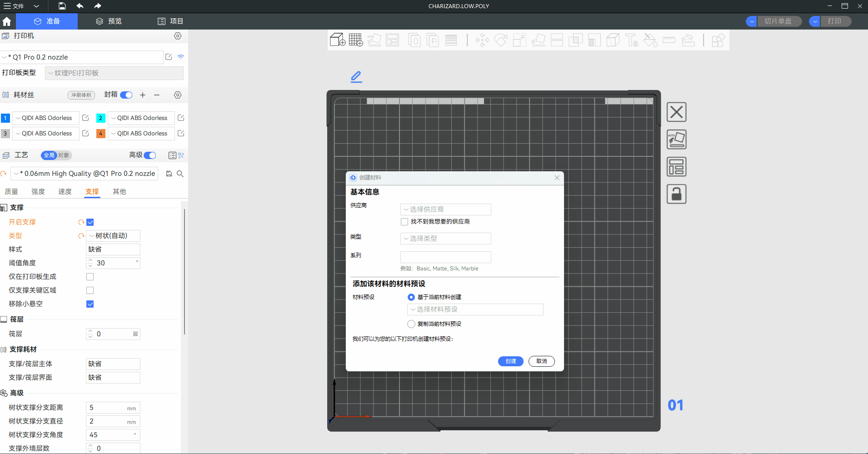Screen dimensions: 868x454
Task: Click the lock plate icon
Action: point(676,194)
